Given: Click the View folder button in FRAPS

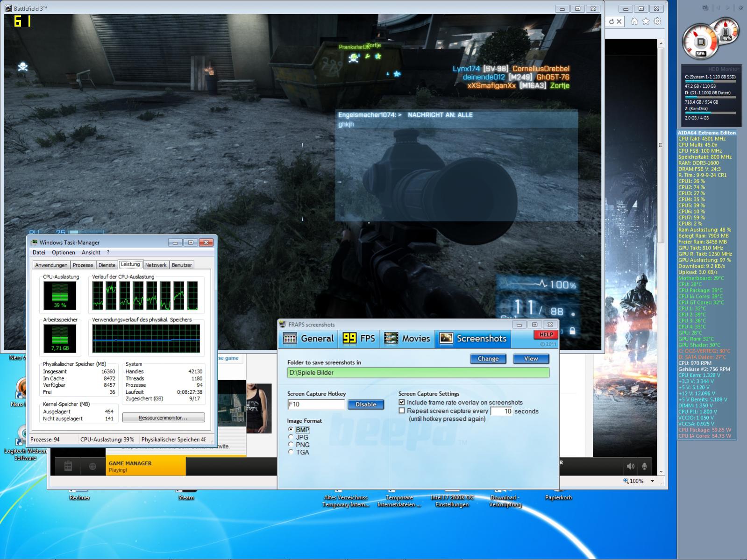Looking at the screenshot, I should (x=531, y=359).
